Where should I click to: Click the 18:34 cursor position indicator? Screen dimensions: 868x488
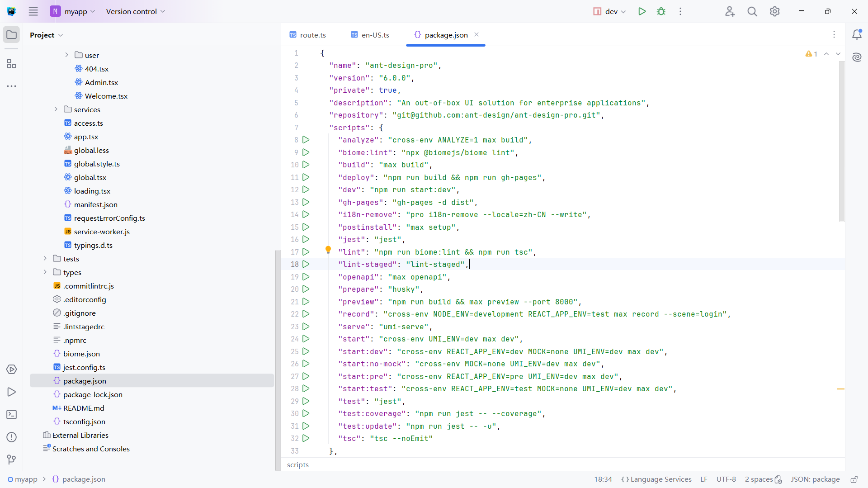603,479
